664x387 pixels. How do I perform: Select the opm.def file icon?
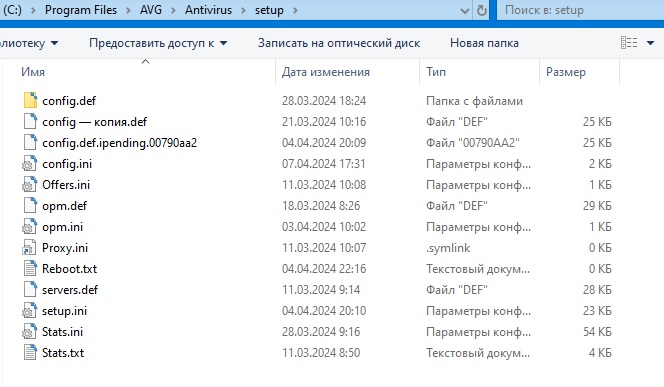tap(30, 206)
